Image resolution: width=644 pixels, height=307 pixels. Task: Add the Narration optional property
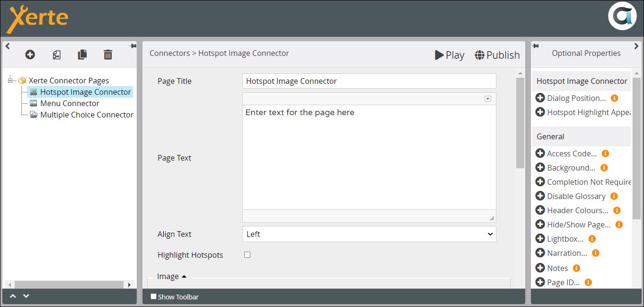(540, 253)
